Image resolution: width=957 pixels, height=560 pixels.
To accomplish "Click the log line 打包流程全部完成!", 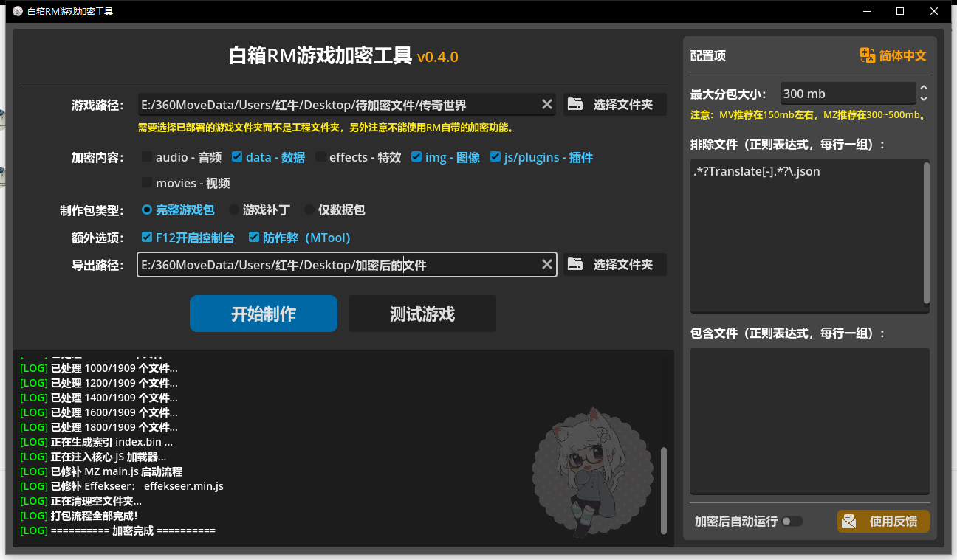I will (78, 516).
